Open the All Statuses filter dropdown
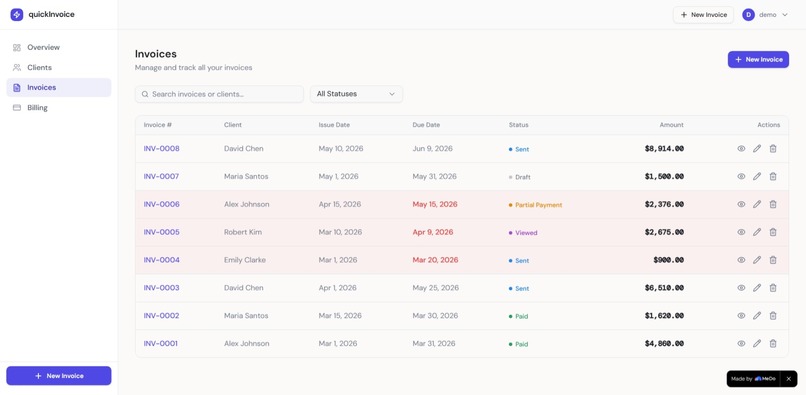The height and width of the screenshot is (395, 806). click(356, 94)
